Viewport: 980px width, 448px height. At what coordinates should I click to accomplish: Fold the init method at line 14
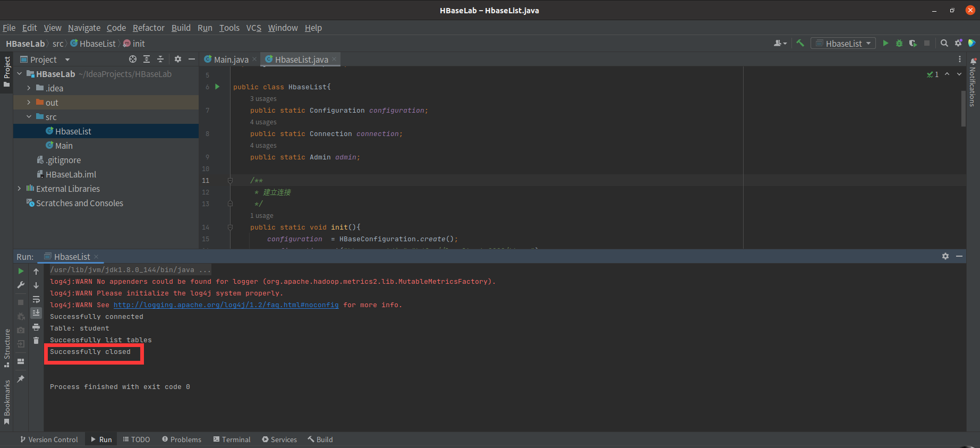(x=230, y=227)
